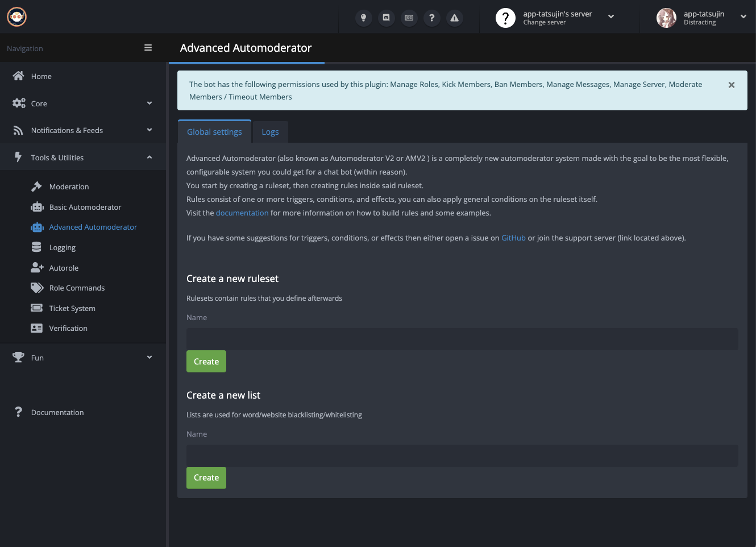Click the lightbulb icon in the top bar
This screenshot has width=756, height=547.
tap(364, 18)
